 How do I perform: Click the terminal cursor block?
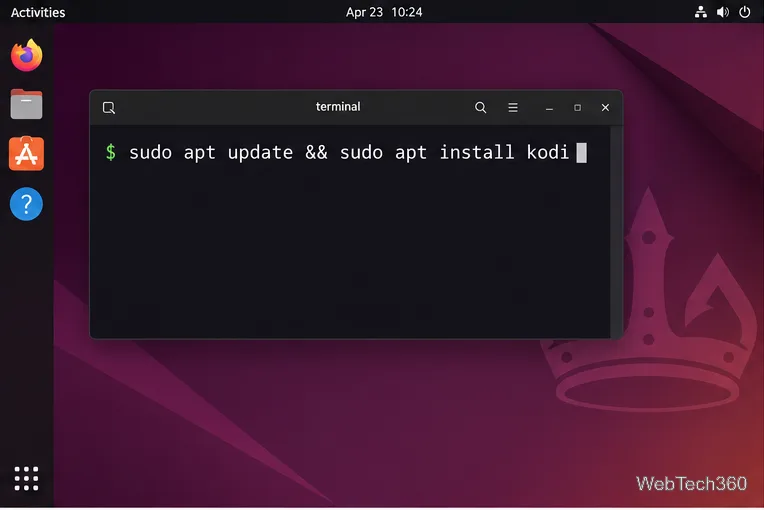click(581, 153)
